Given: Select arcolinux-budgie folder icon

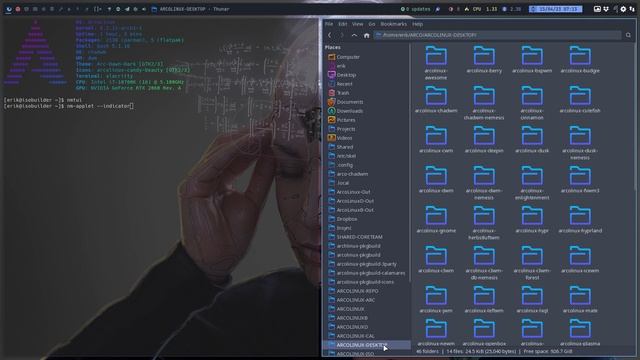Looking at the screenshot, I should coord(580,56).
